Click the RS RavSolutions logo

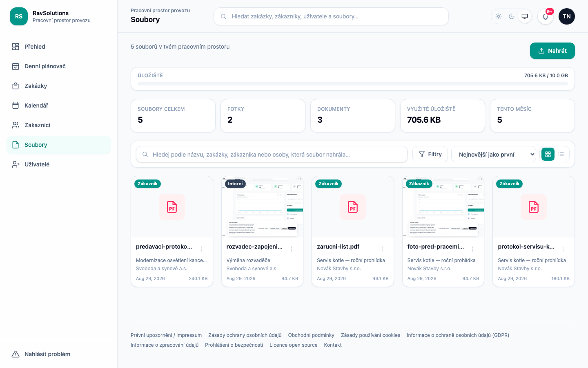point(19,16)
